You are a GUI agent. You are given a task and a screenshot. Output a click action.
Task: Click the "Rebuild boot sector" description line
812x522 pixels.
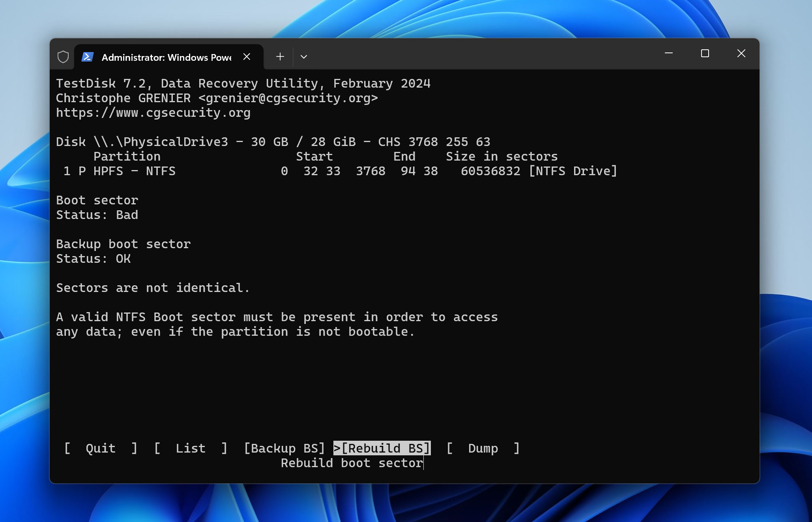[x=352, y=463]
